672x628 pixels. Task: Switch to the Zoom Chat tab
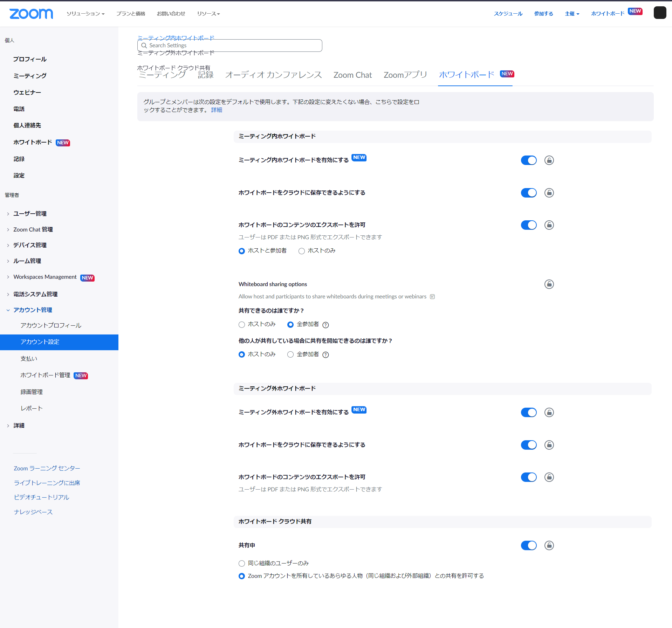(x=352, y=75)
